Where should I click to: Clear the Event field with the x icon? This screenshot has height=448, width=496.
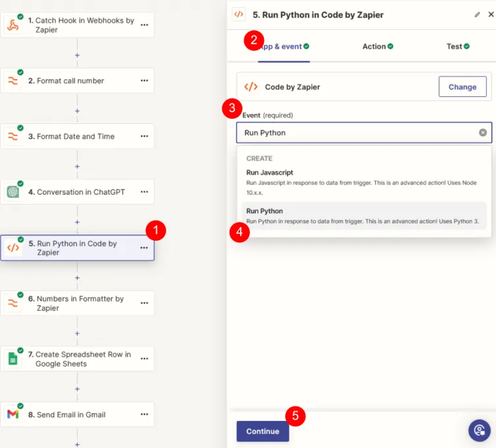[483, 133]
